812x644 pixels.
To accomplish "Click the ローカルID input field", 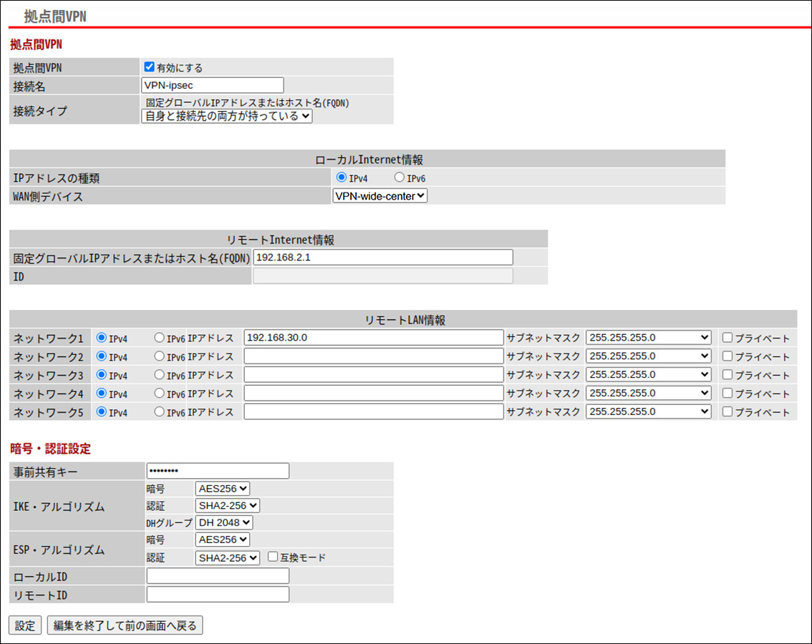I will click(216, 575).
